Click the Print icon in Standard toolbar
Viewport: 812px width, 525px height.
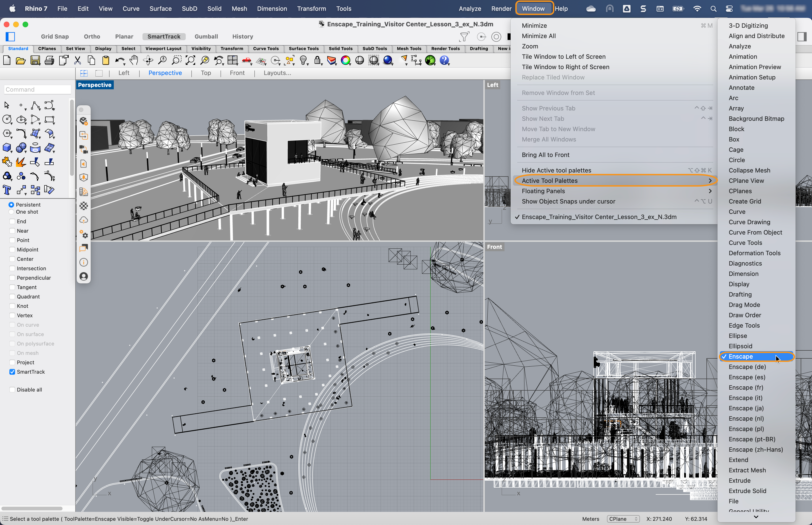tap(49, 61)
